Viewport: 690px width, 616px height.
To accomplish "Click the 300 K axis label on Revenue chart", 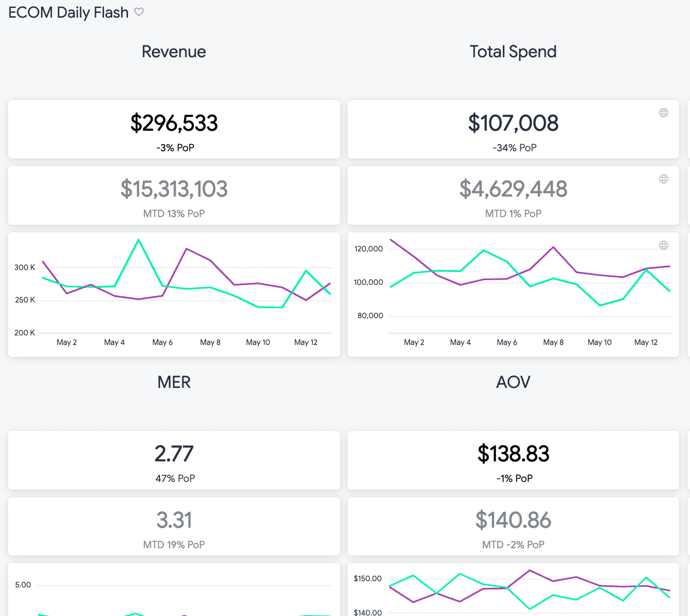I will point(25,268).
